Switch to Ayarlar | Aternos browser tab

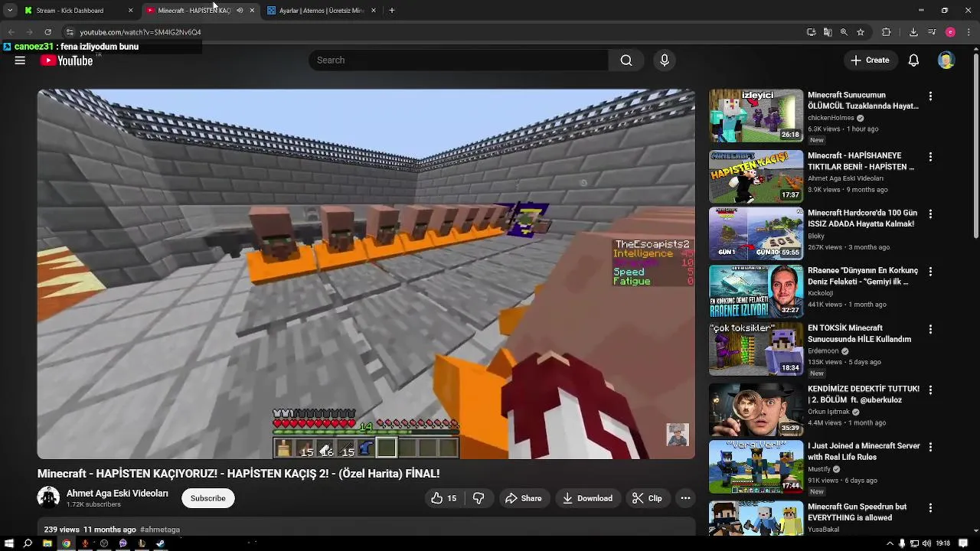[321, 11]
